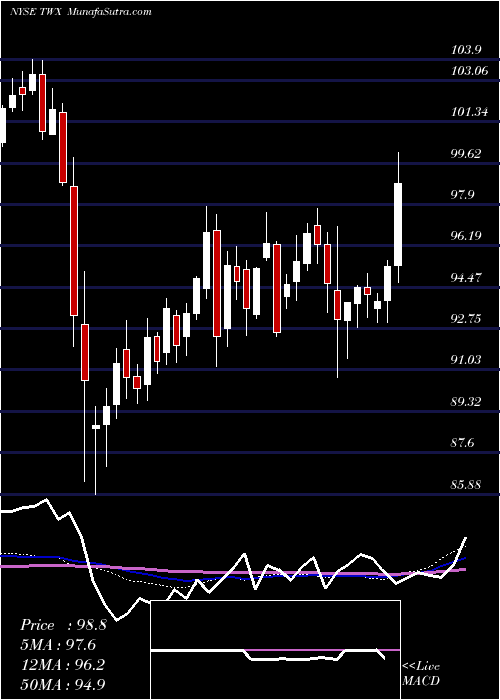Click the 101.34 price level label
The image size is (500, 700).
pos(469,112)
